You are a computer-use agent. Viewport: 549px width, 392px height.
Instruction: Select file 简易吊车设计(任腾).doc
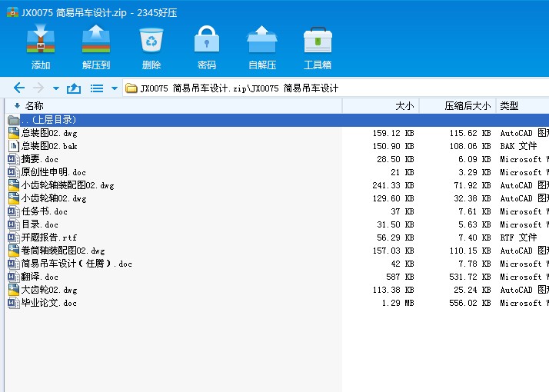[77, 264]
